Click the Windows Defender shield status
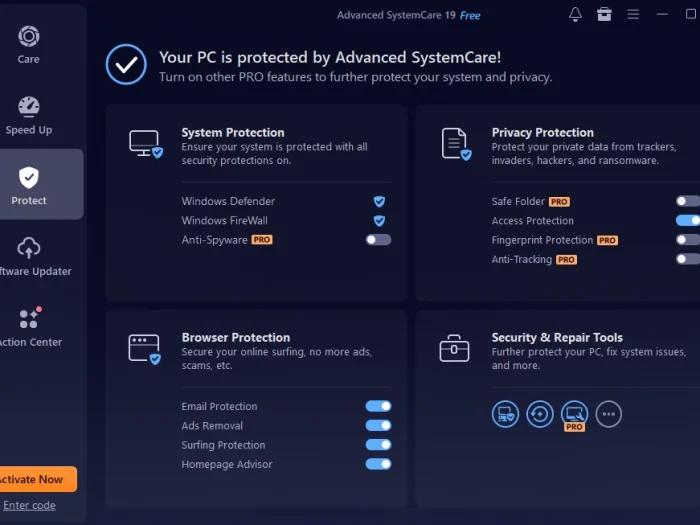 tap(379, 201)
